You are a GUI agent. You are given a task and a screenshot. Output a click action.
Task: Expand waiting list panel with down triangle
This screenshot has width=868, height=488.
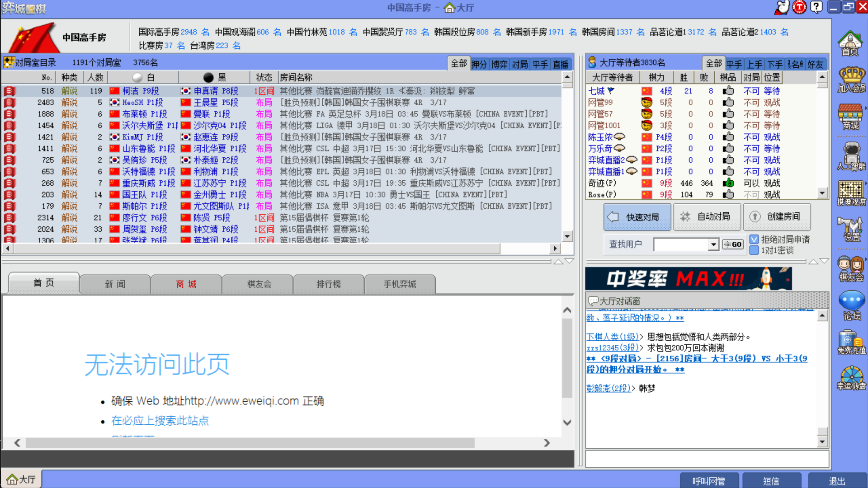pyautogui.click(x=824, y=261)
